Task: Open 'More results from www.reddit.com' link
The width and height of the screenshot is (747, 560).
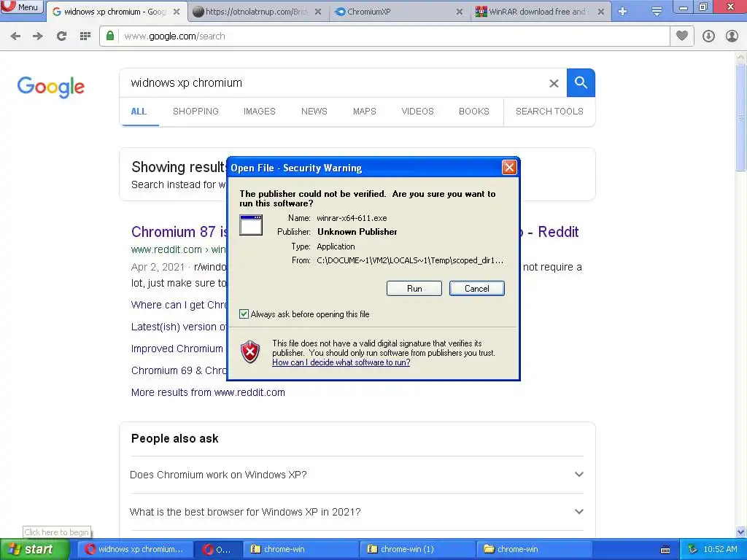Action: (x=208, y=392)
